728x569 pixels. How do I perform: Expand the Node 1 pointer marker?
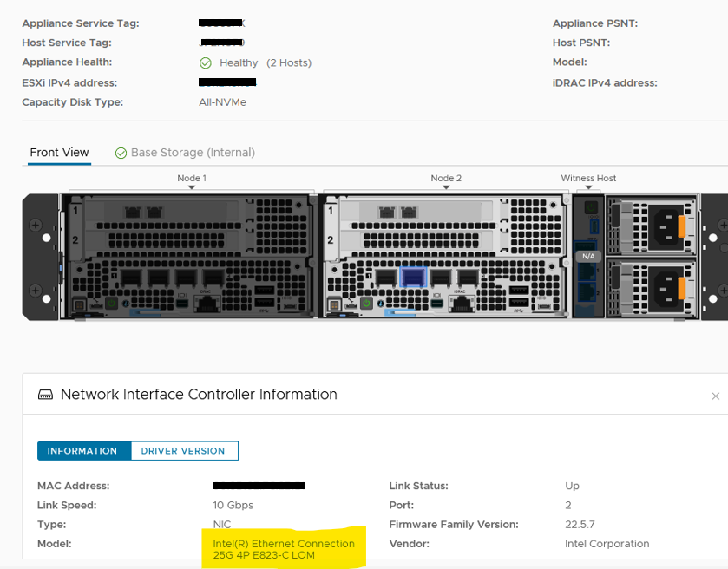(192, 186)
